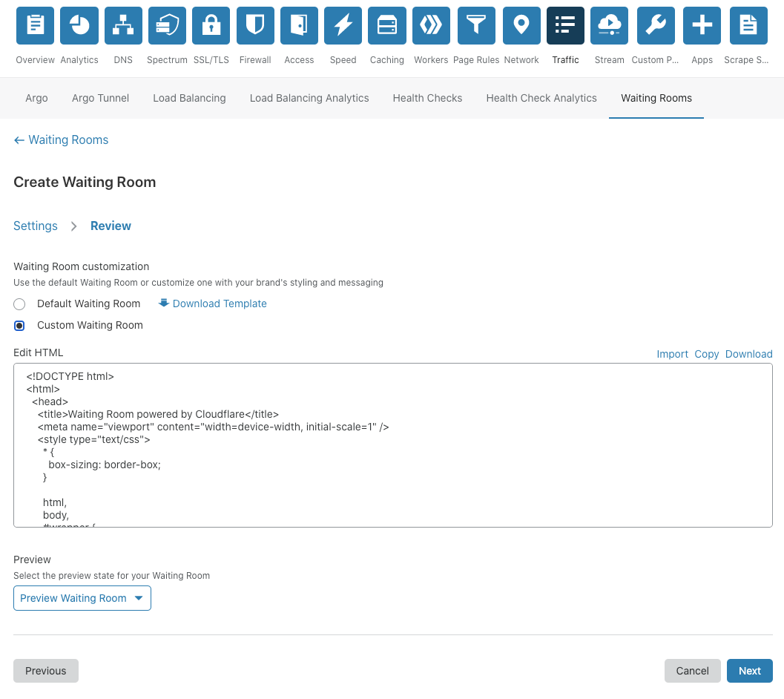Select the Custom Waiting Room radio button
Image resolution: width=784 pixels, height=699 pixels.
tap(20, 326)
